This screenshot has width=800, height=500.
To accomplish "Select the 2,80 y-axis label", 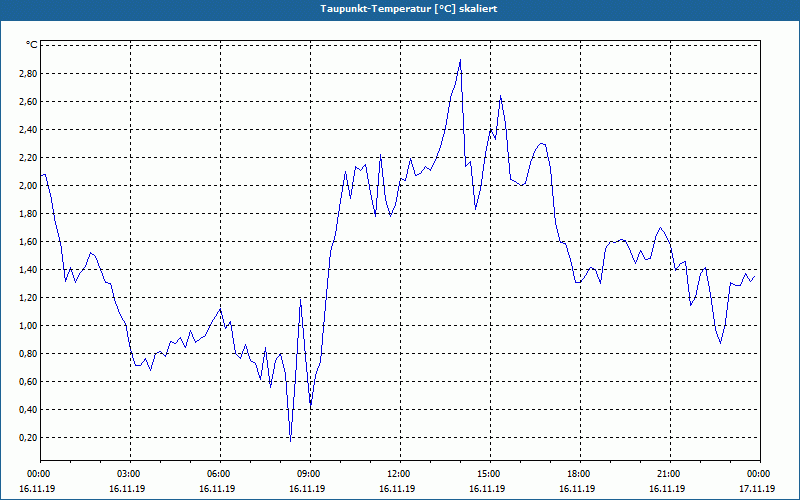I will click(x=29, y=73).
